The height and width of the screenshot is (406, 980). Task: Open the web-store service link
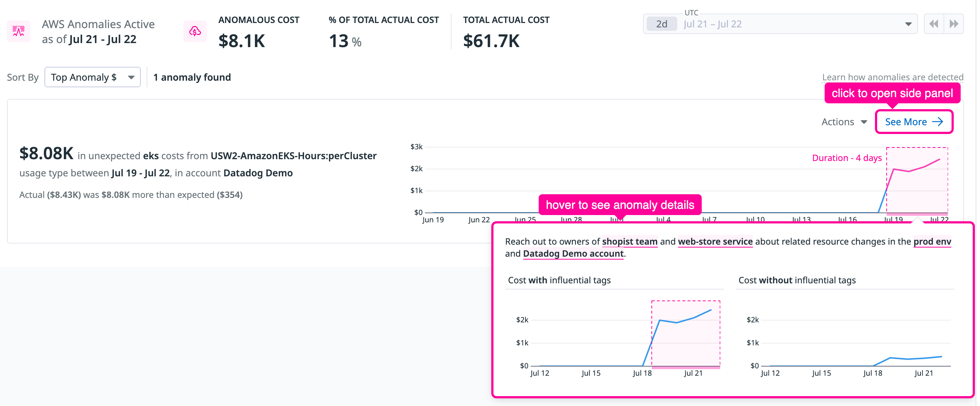[715, 241]
